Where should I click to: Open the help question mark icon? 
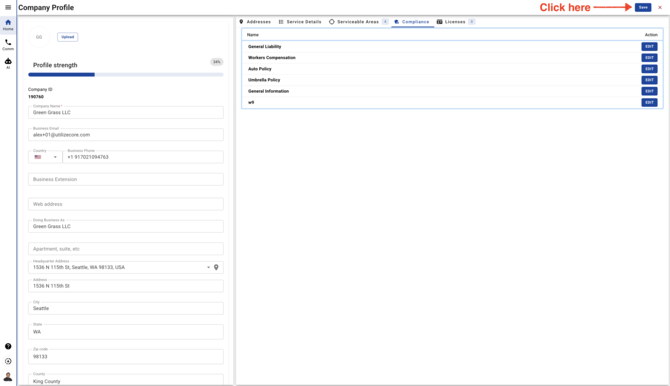pyautogui.click(x=8, y=346)
